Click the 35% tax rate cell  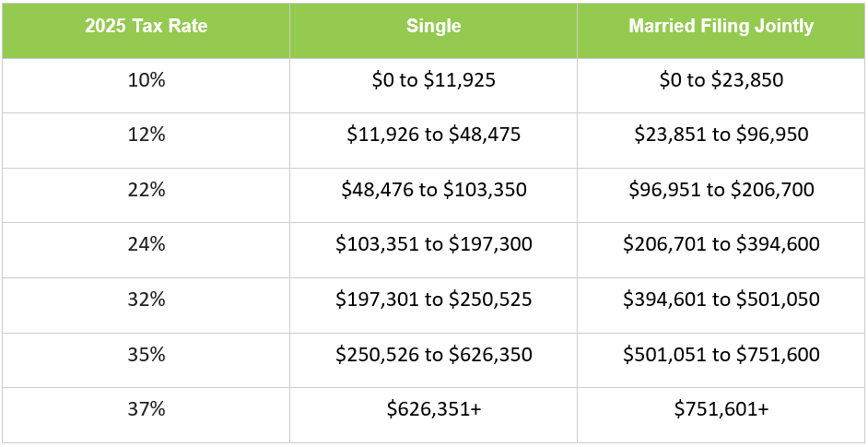point(146,360)
